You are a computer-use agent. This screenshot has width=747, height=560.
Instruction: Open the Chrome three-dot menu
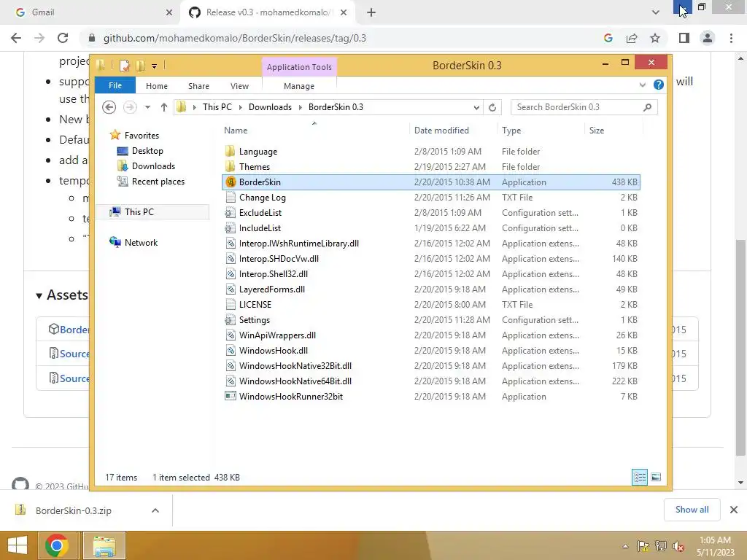point(731,38)
